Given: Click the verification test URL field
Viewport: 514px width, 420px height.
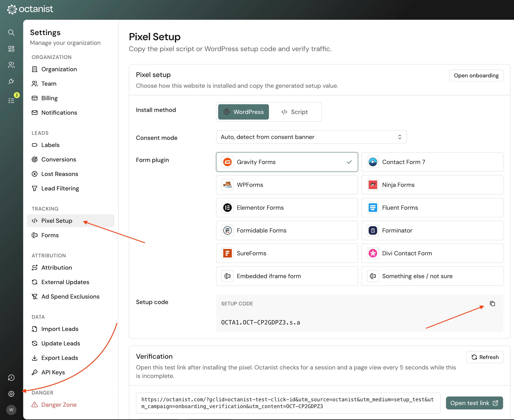Looking at the screenshot, I should (288, 403).
